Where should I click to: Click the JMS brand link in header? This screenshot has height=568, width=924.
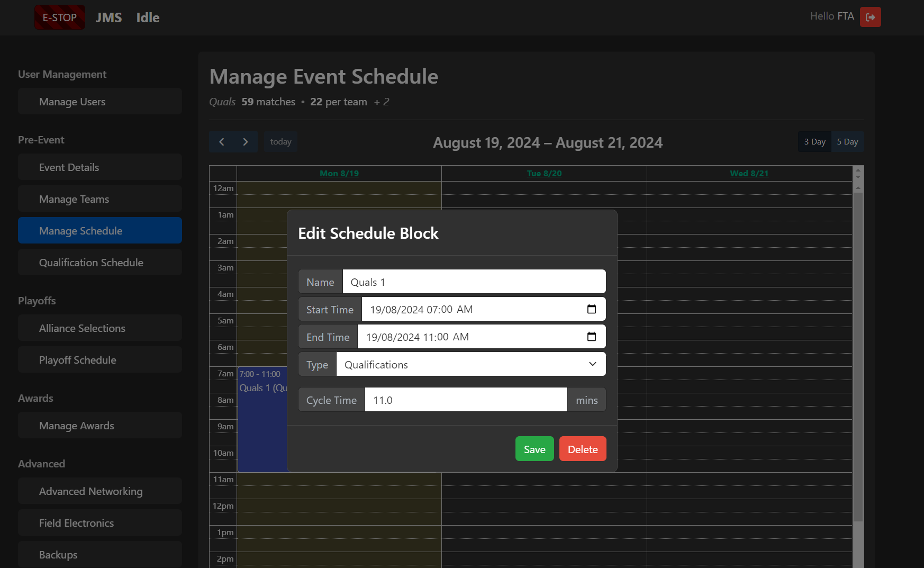[x=108, y=17]
